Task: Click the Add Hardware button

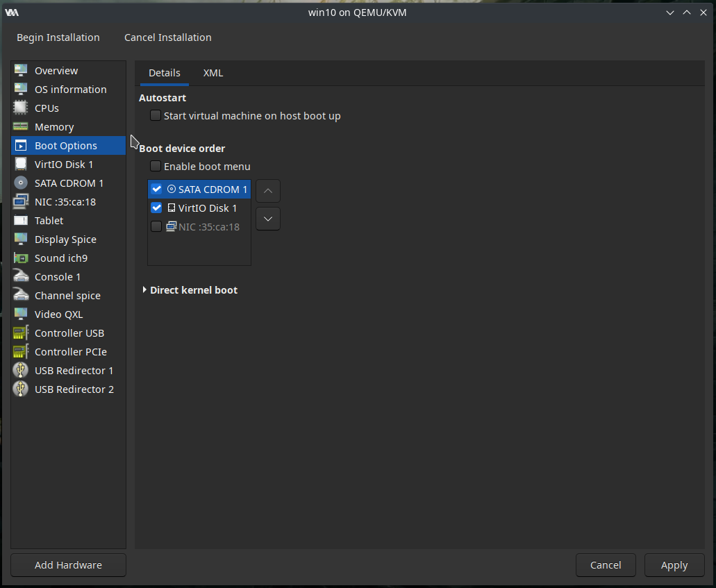Action: click(x=68, y=565)
